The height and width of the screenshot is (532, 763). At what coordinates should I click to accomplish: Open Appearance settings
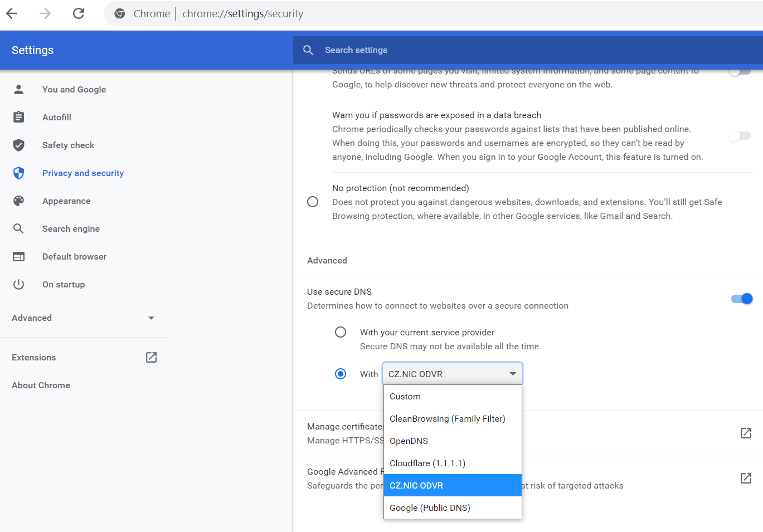point(66,201)
